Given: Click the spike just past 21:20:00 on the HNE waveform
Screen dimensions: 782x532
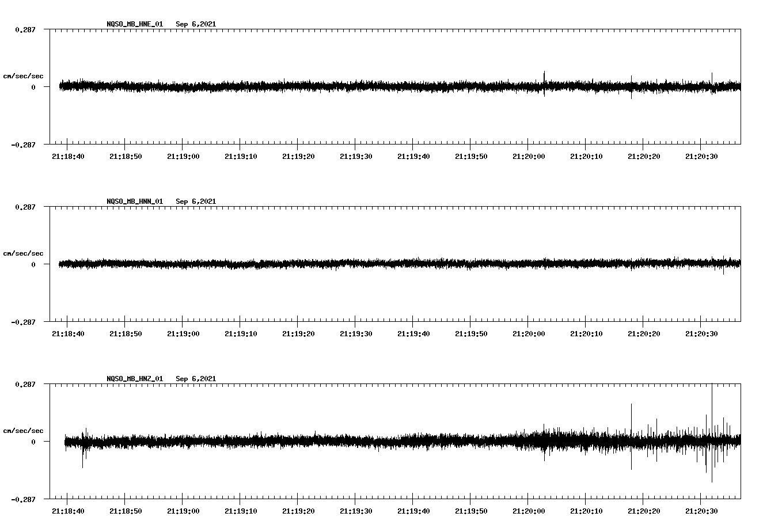Looking at the screenshot, I should click(x=544, y=83).
